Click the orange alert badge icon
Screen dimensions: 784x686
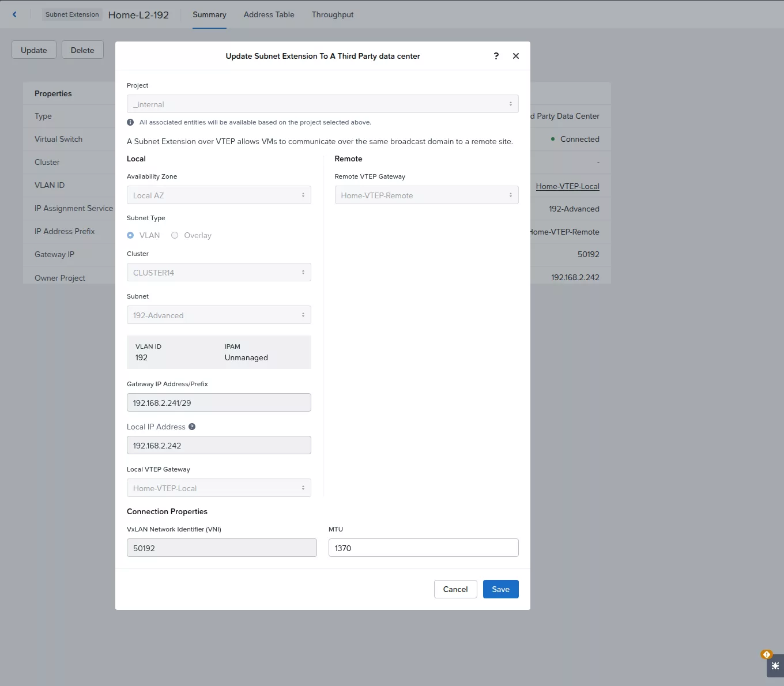pyautogui.click(x=767, y=654)
